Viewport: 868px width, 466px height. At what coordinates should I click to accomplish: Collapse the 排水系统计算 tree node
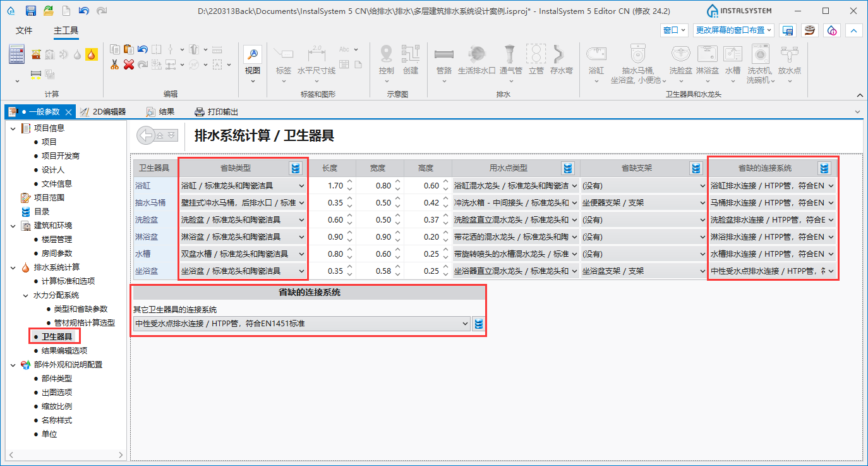[13, 267]
